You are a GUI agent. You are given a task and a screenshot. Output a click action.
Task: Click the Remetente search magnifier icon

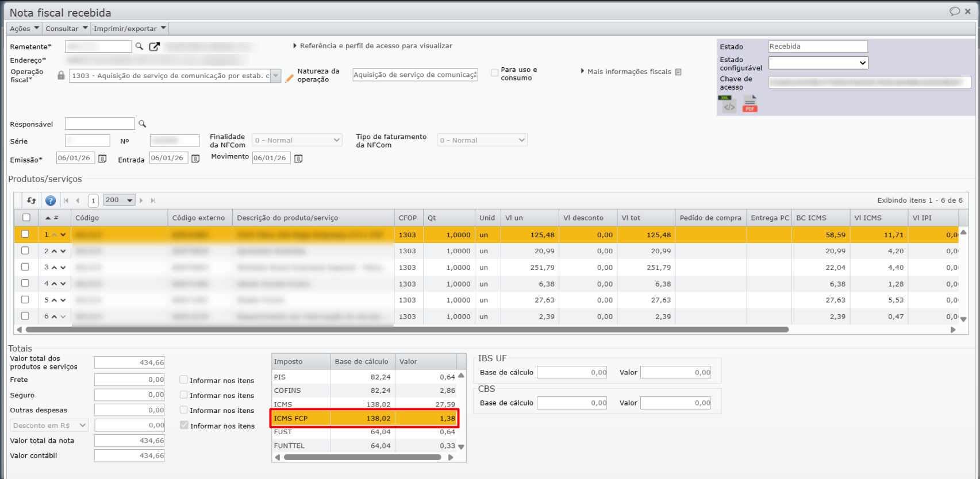(139, 47)
